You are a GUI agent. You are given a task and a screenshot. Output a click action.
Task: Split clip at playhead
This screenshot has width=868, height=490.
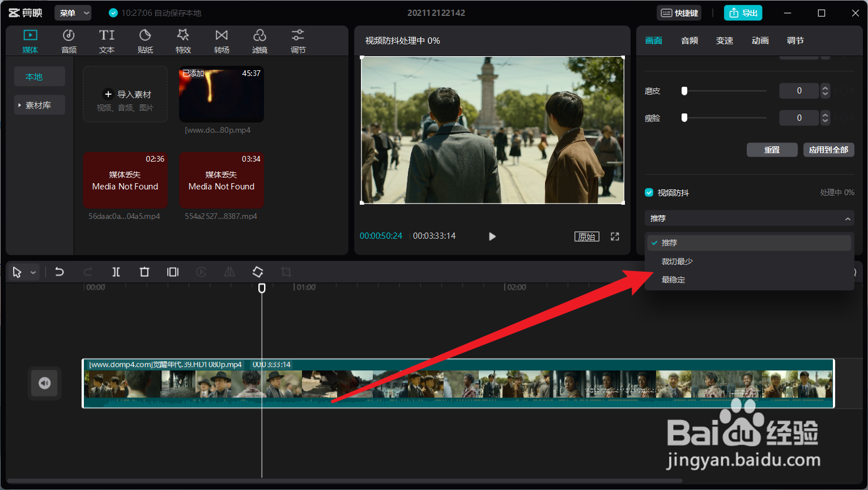click(x=116, y=272)
